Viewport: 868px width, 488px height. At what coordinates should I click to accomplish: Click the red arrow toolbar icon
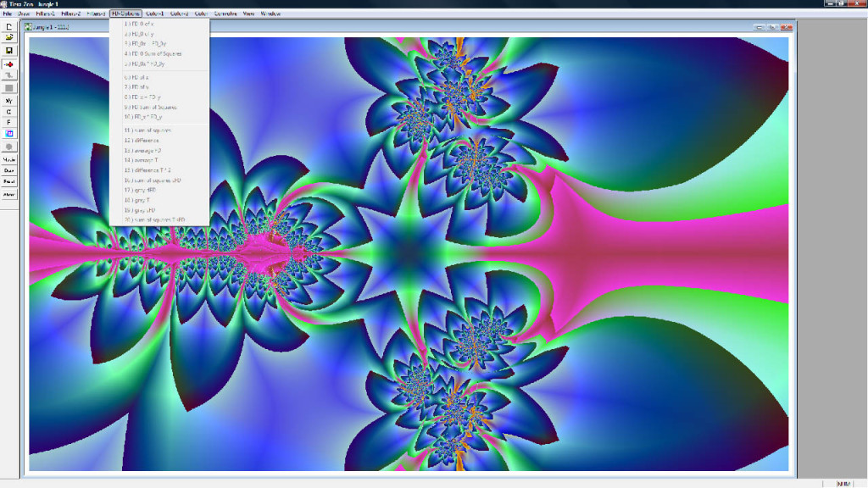tap(9, 64)
